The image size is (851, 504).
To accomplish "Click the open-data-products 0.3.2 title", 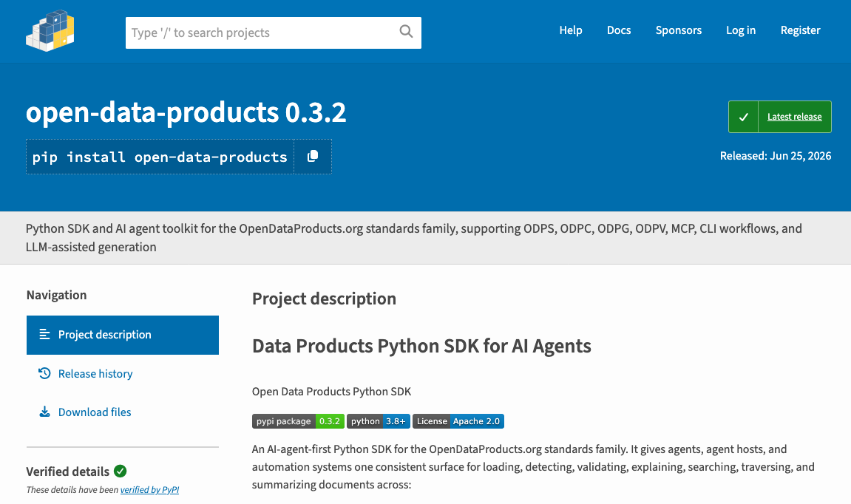I will tap(186, 112).
